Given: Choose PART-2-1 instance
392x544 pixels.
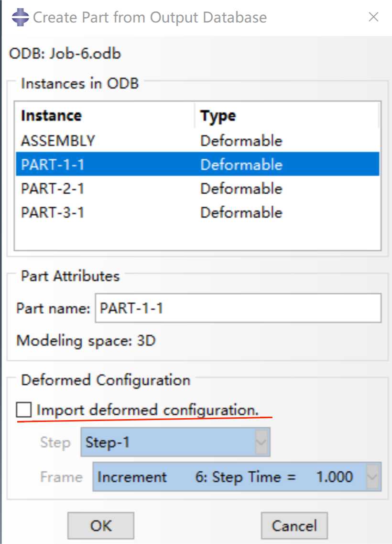Looking at the screenshot, I should coord(197,189).
